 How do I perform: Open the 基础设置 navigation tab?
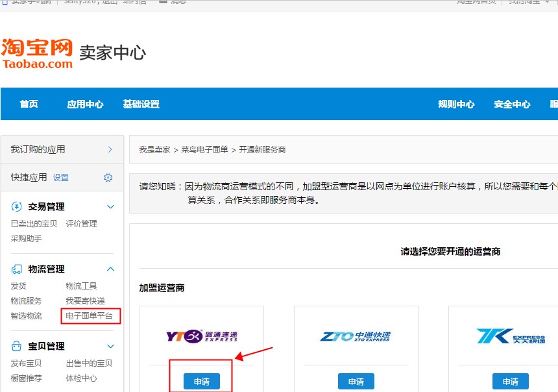pos(141,104)
